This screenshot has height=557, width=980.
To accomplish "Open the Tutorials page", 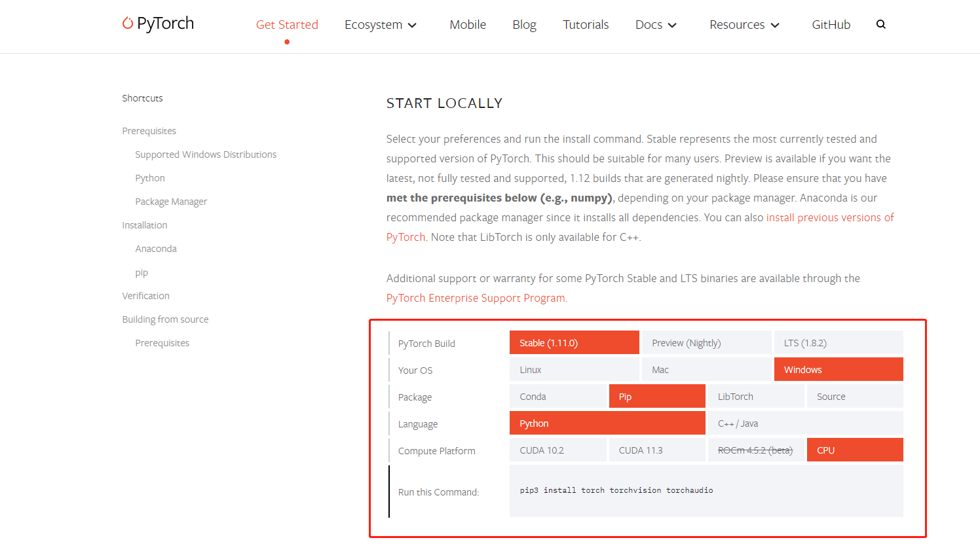I will pos(586,25).
